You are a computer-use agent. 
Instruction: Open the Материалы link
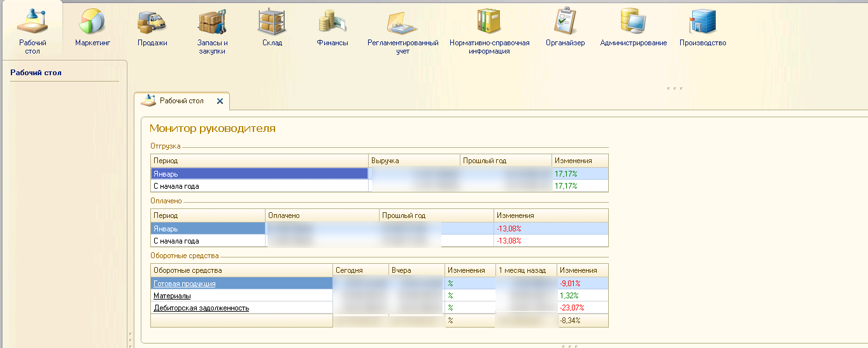tap(172, 296)
